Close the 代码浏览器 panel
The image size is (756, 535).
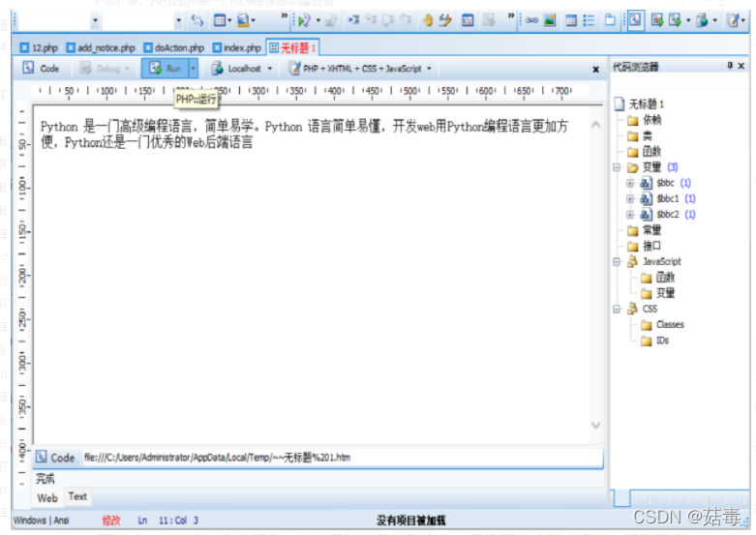point(741,66)
